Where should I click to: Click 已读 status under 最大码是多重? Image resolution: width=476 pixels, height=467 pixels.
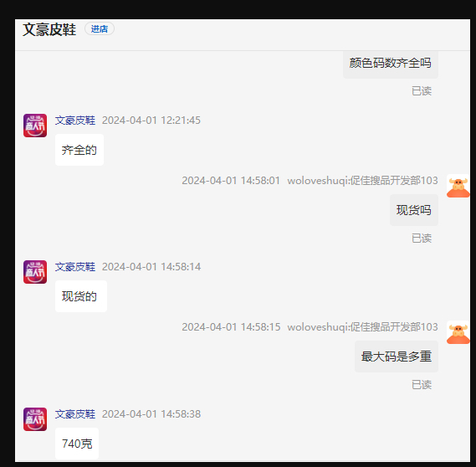coord(422,384)
